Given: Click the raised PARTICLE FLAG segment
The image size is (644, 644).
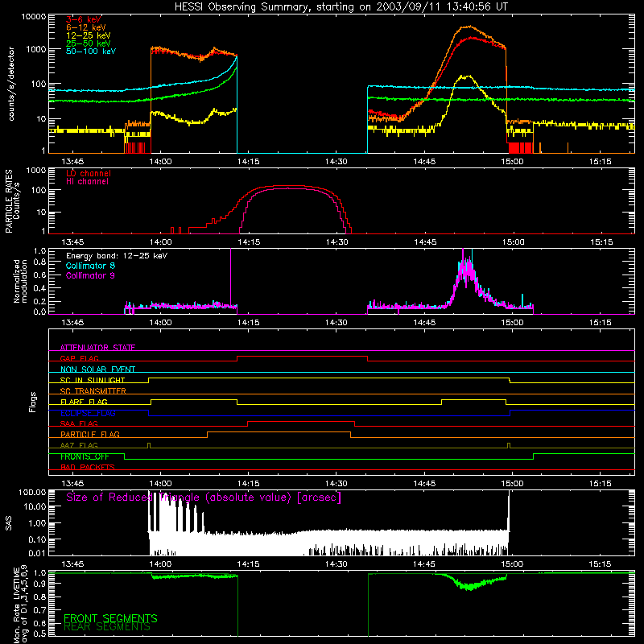Looking at the screenshot, I should click(279, 432).
